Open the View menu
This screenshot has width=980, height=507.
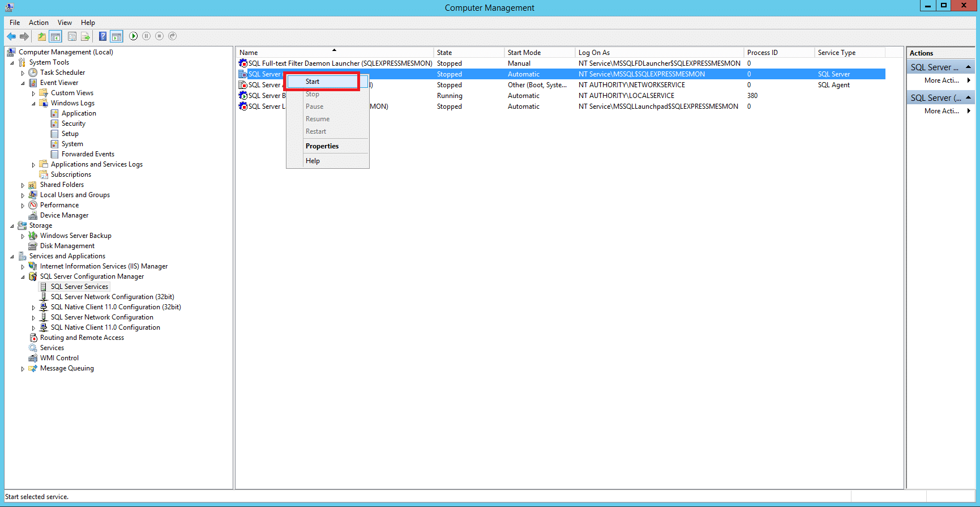(x=65, y=23)
